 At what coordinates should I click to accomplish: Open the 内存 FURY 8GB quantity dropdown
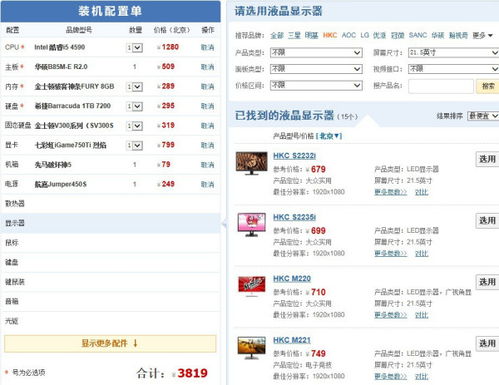coord(135,87)
